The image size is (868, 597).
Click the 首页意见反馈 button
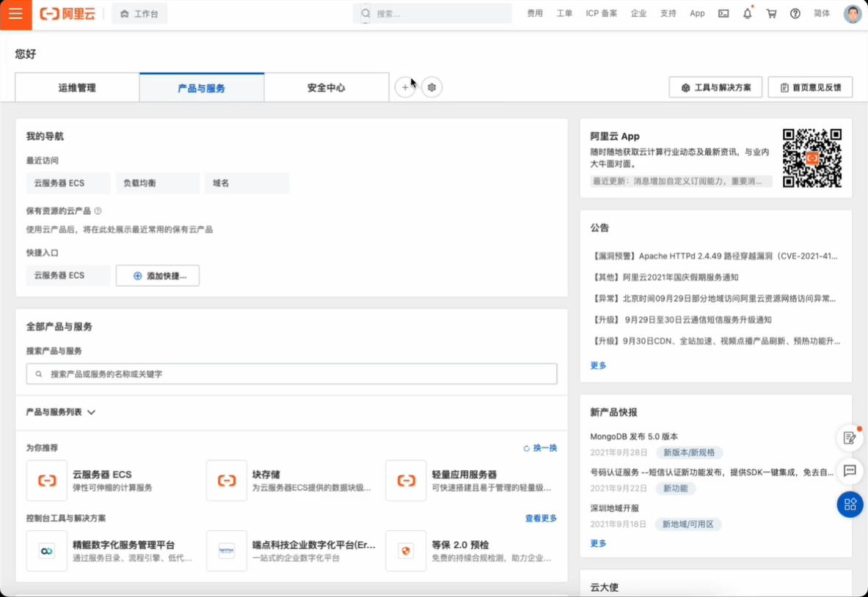pos(810,87)
